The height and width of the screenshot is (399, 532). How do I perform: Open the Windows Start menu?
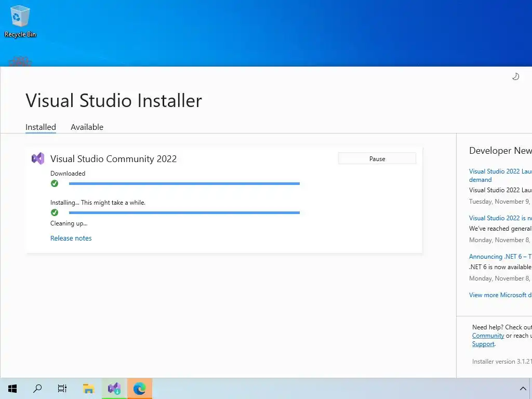(x=12, y=389)
